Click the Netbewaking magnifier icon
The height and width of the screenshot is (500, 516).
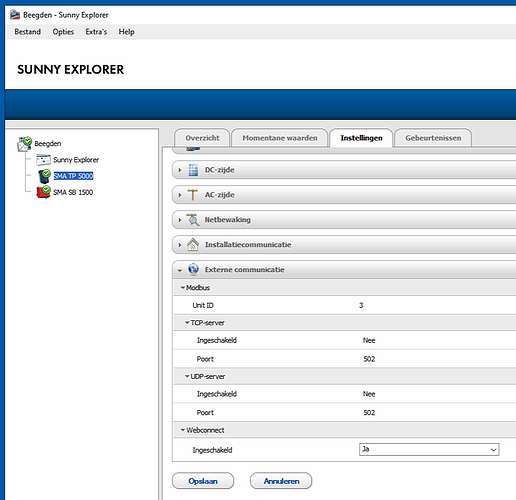point(192,220)
